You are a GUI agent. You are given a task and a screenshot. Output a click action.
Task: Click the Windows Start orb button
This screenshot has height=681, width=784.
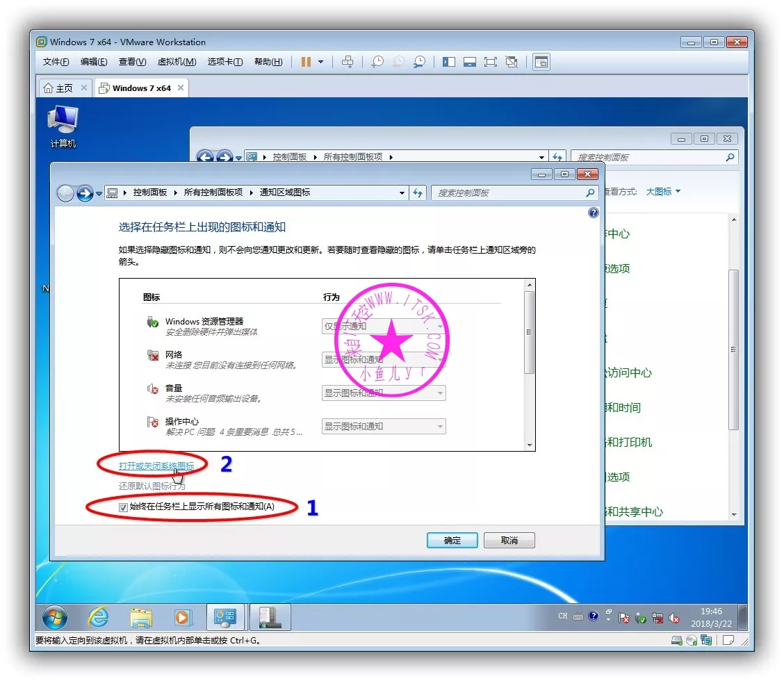55,617
